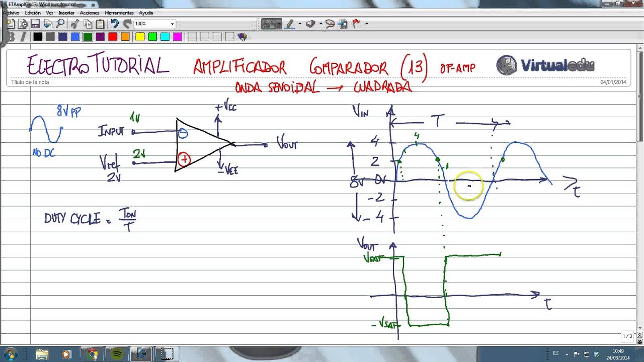The height and width of the screenshot is (362, 644).
Task: Click the copy icon in the toolbar
Action: pyautogui.click(x=88, y=24)
